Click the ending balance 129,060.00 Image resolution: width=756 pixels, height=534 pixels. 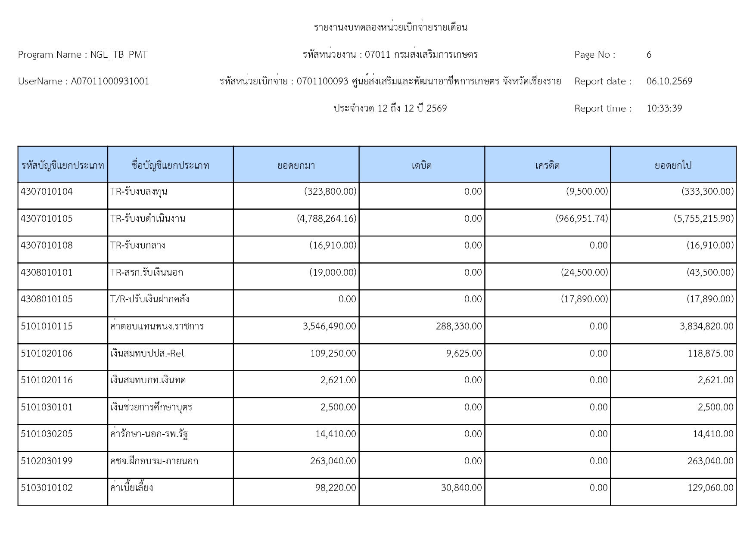coord(710,488)
